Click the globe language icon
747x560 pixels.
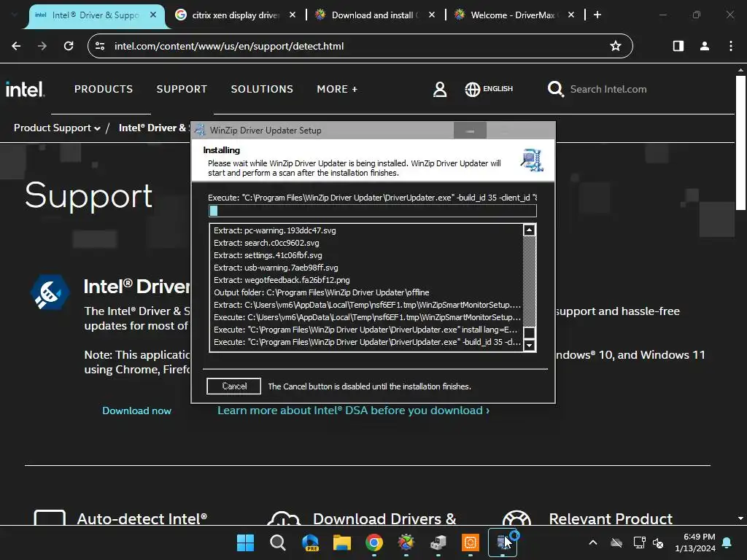tap(472, 89)
